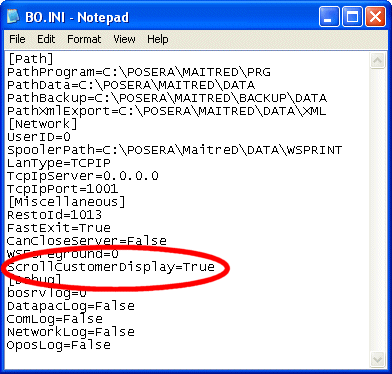Click the [Network] section header text

tap(42, 124)
